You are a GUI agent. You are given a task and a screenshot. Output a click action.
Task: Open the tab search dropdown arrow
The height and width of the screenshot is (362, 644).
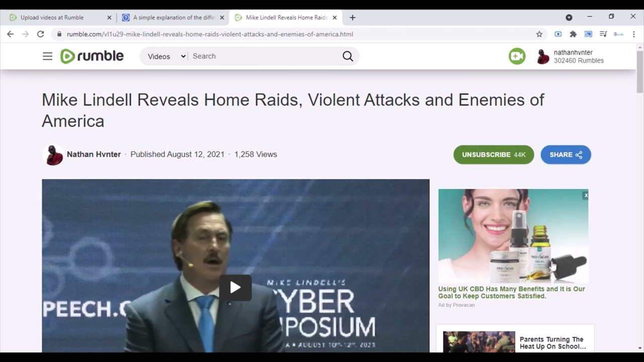(x=569, y=18)
